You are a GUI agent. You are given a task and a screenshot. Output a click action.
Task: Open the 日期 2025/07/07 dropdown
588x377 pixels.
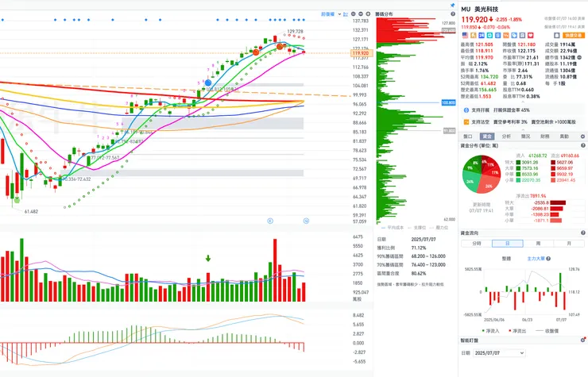click(x=499, y=353)
